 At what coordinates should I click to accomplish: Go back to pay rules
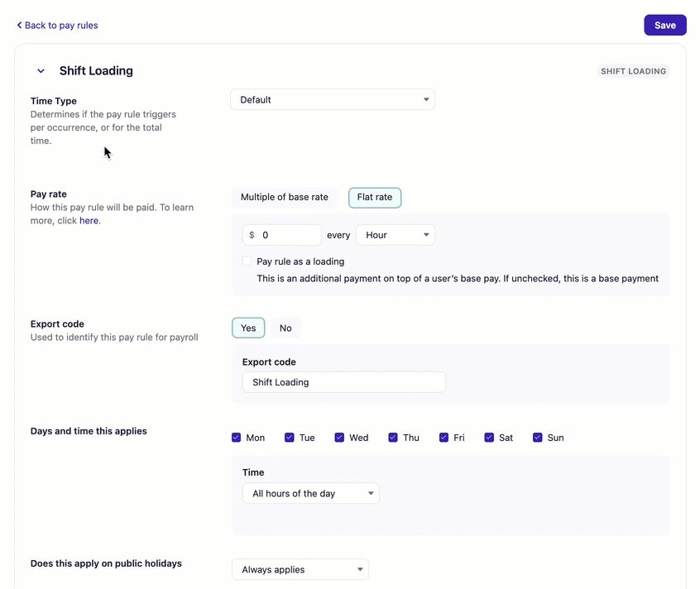tap(57, 26)
